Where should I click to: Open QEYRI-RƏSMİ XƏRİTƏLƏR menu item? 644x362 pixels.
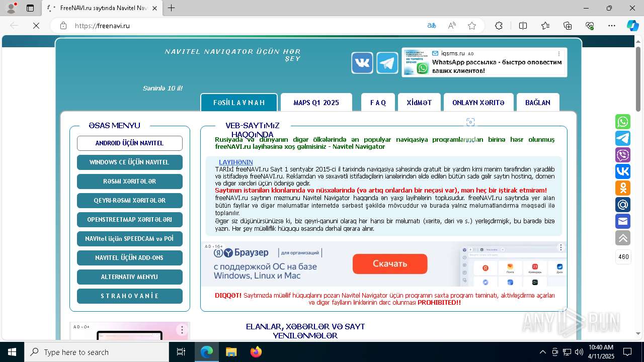(130, 201)
